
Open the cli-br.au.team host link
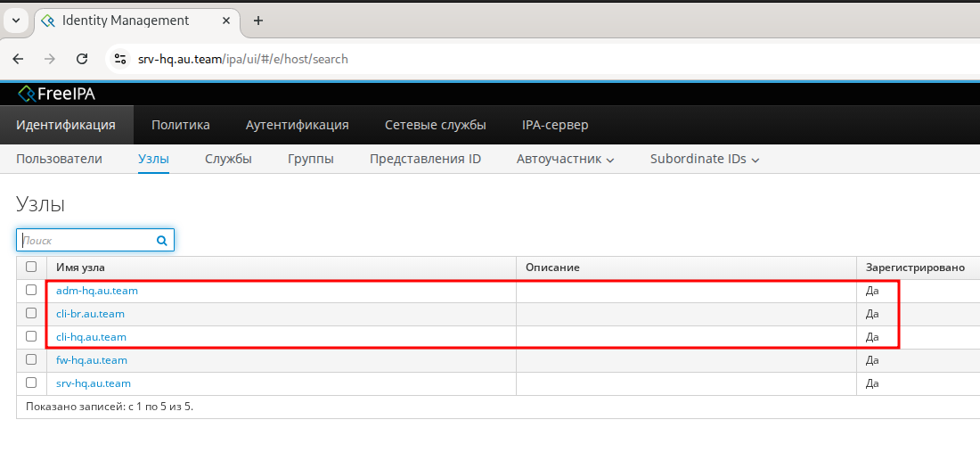click(x=90, y=314)
